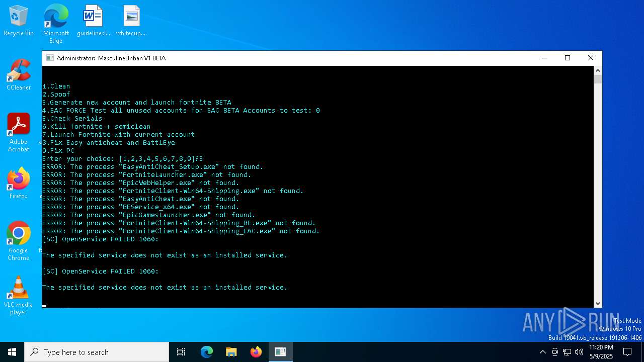The width and height of the screenshot is (644, 362).
Task: Open File Explorer from the taskbar
Action: [x=231, y=352]
